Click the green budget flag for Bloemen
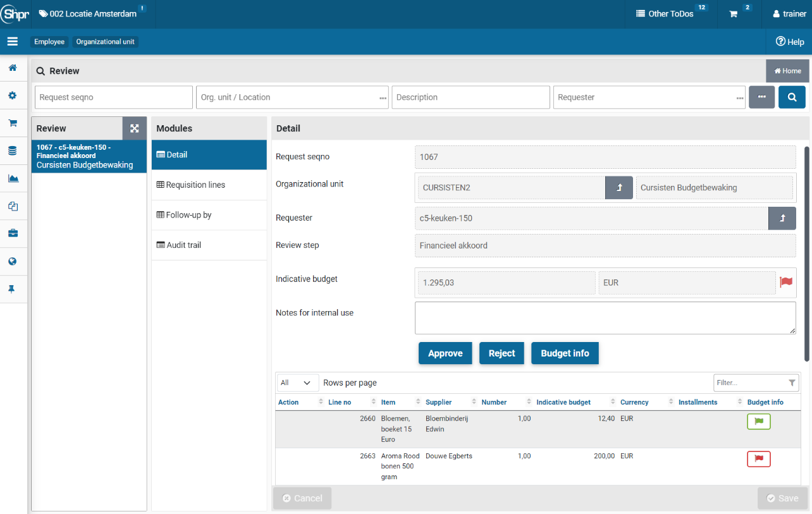Viewport: 812px width, 514px height. (x=758, y=421)
